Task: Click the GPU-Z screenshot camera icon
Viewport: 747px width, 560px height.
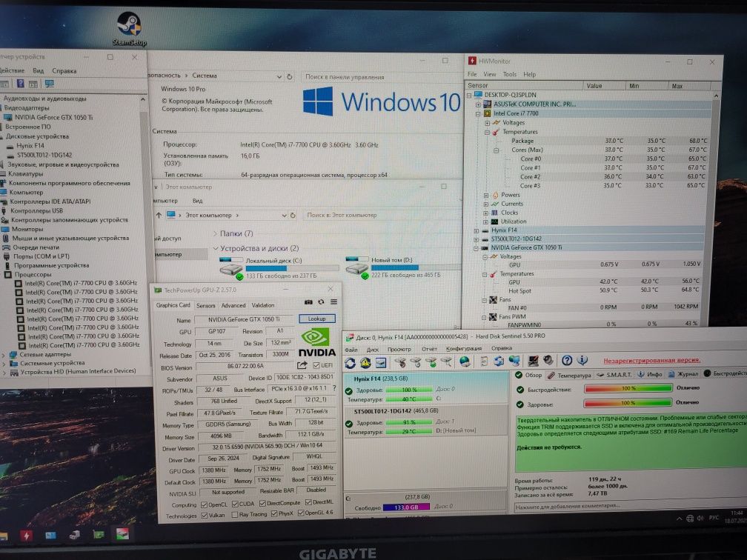Action: pos(308,302)
